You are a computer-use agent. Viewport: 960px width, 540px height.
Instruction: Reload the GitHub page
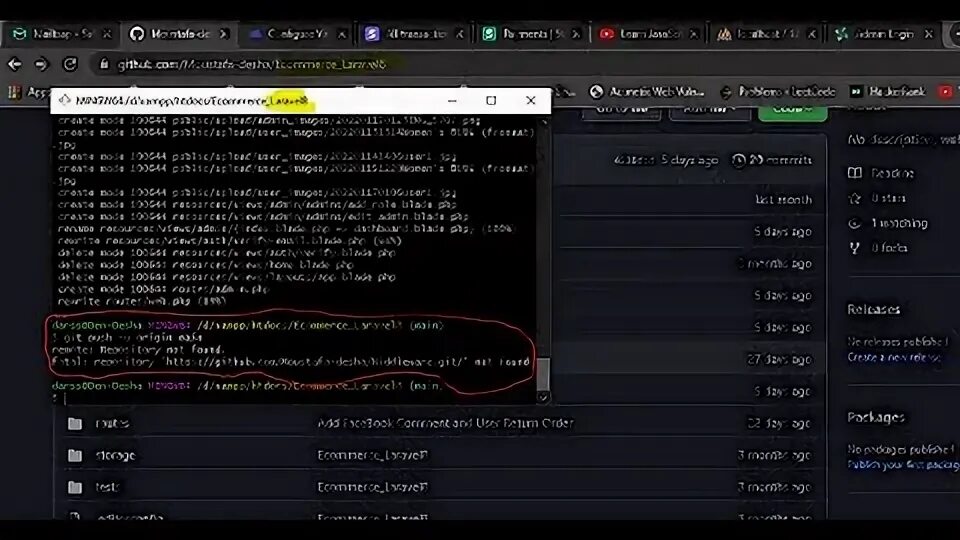70,64
